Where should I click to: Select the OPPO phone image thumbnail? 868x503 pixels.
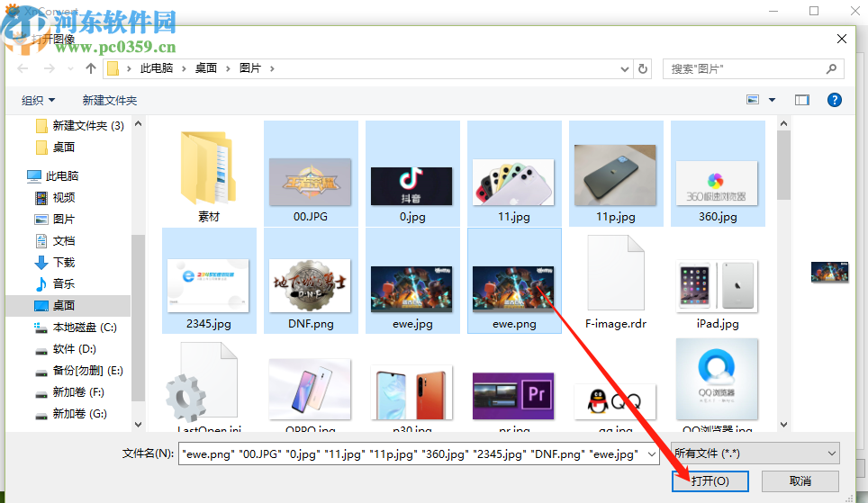pos(310,390)
